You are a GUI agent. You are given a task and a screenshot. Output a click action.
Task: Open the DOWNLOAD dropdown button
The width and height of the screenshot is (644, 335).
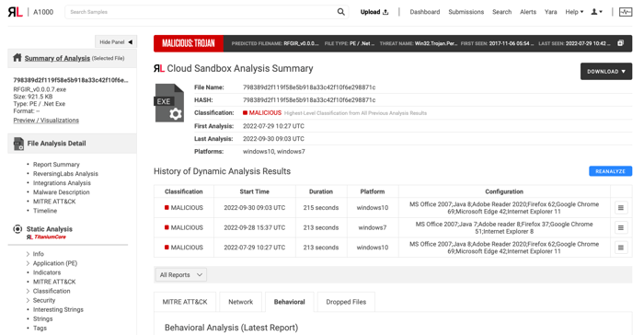(606, 72)
